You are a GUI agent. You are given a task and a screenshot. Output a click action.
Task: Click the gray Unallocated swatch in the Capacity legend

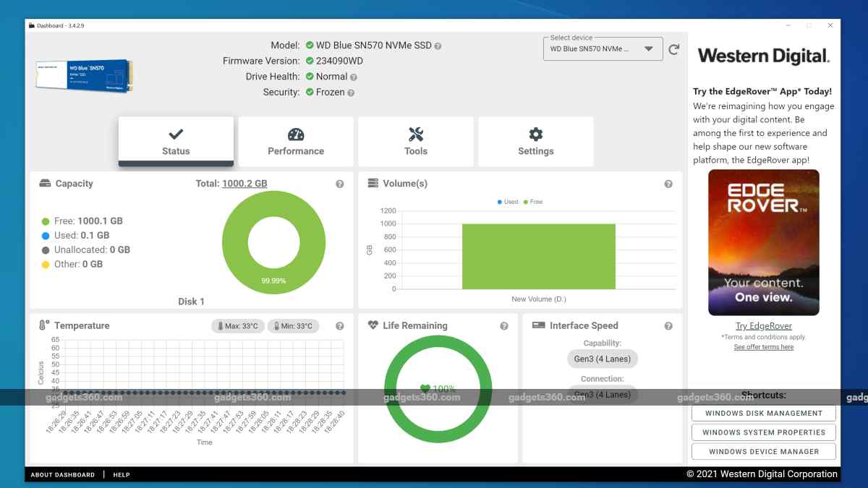pos(46,250)
